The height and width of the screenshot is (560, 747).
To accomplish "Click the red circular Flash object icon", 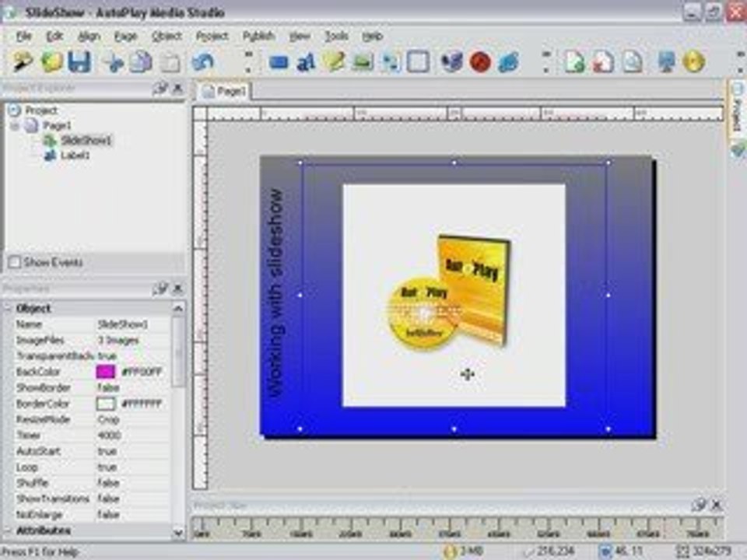I will pos(480,62).
